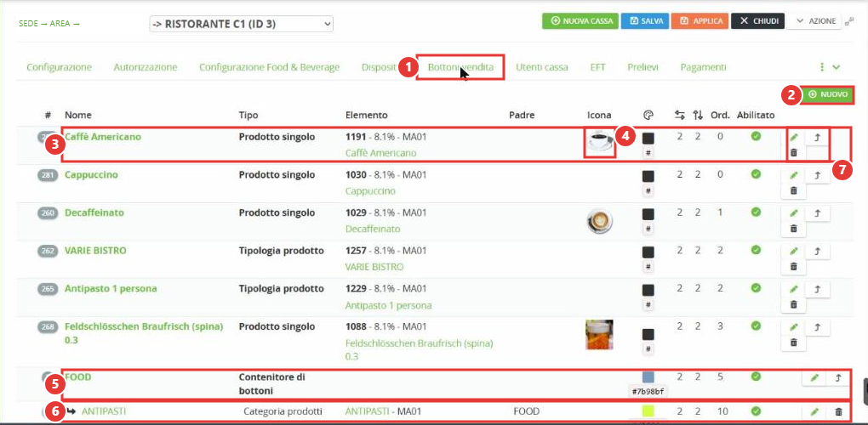Screen dimensions: 868x425
Task: Open the Feldschlösschen Braufrisch (spina) name link
Action: click(144, 333)
